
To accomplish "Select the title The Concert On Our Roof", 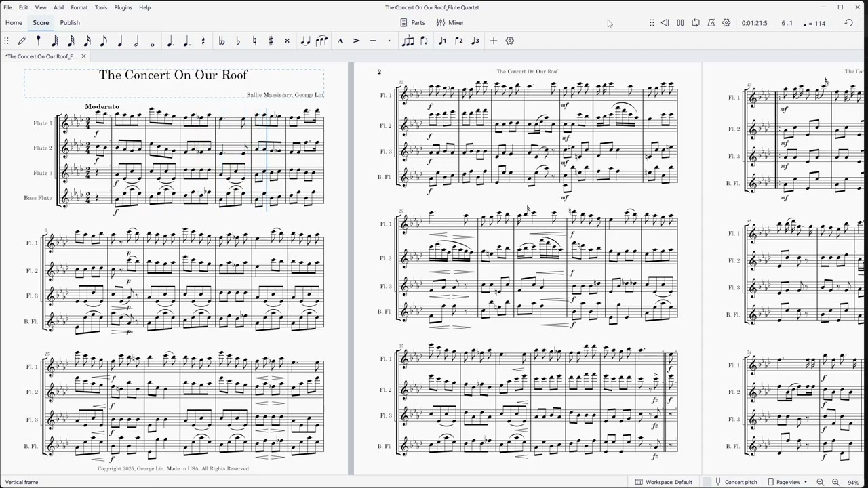I will click(x=173, y=75).
